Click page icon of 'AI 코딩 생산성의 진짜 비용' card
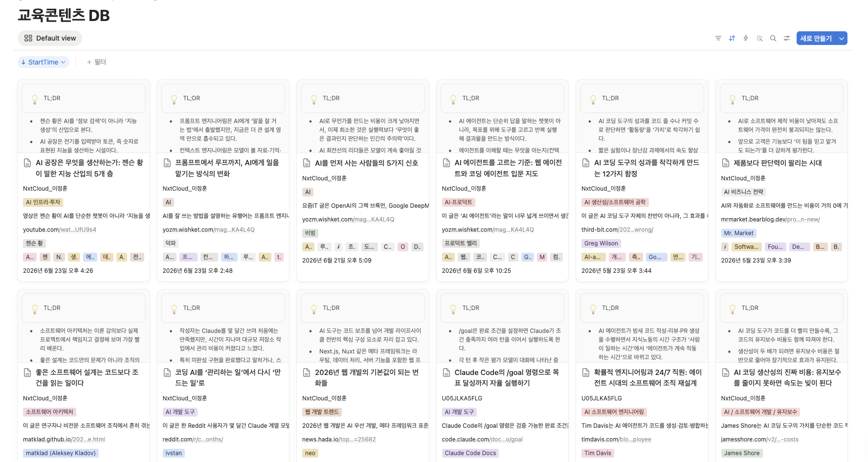 tap(726, 373)
